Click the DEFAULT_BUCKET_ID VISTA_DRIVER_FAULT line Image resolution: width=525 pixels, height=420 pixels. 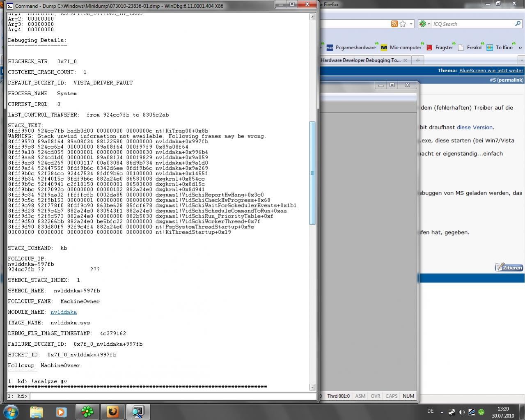(x=70, y=83)
